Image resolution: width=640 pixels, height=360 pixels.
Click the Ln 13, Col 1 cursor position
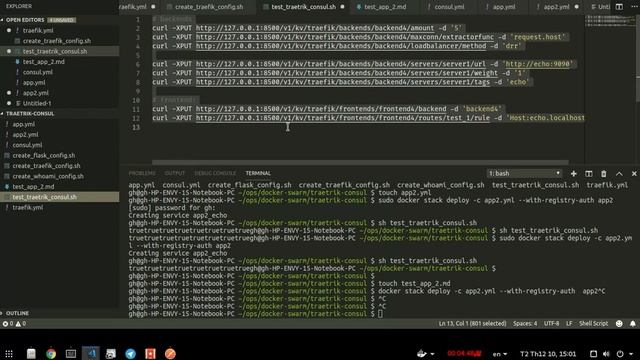click(x=472, y=324)
